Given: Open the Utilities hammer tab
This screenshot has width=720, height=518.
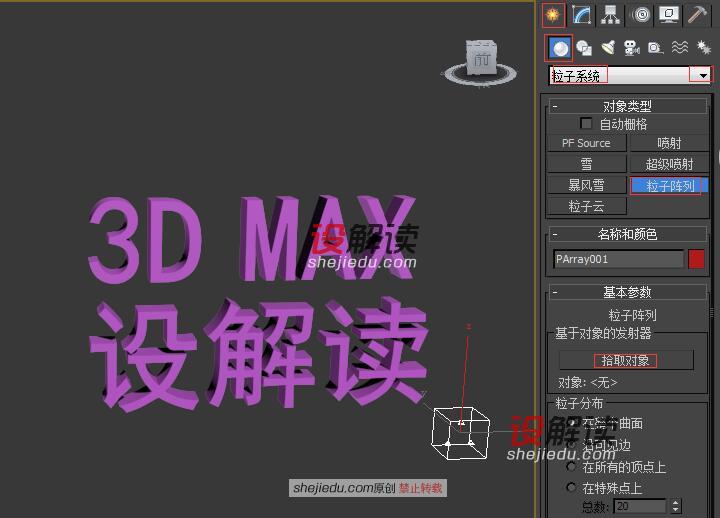Looking at the screenshot, I should [x=697, y=15].
